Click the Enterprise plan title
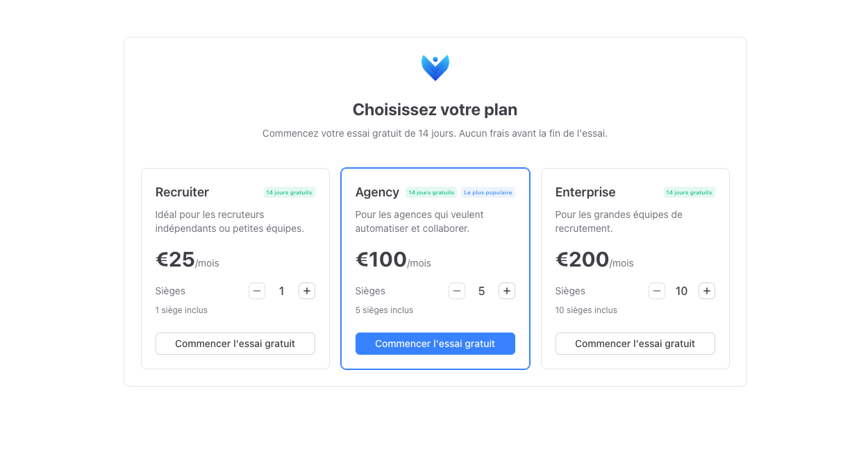Screen dimensions: 868x454 [585, 192]
